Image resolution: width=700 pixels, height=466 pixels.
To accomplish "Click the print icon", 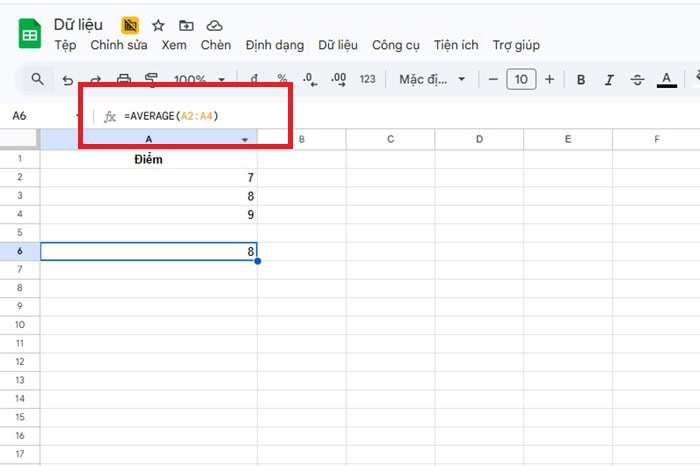I will click(x=124, y=79).
